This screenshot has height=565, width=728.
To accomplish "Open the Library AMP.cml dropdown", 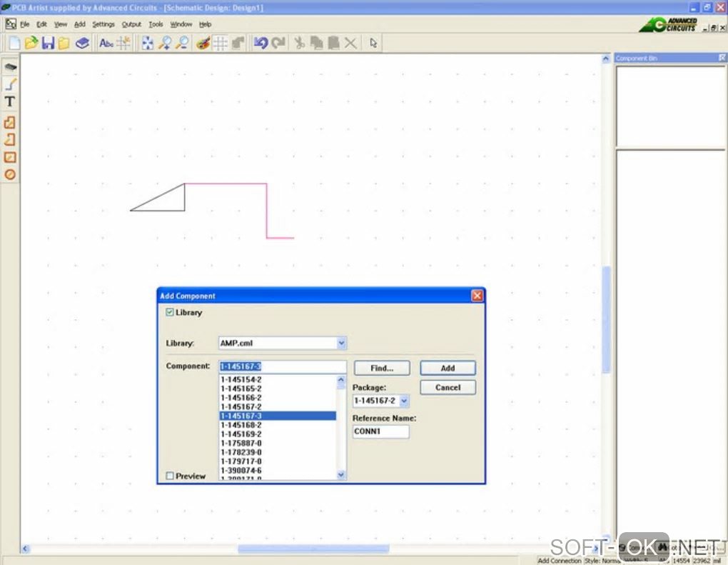I will click(341, 344).
